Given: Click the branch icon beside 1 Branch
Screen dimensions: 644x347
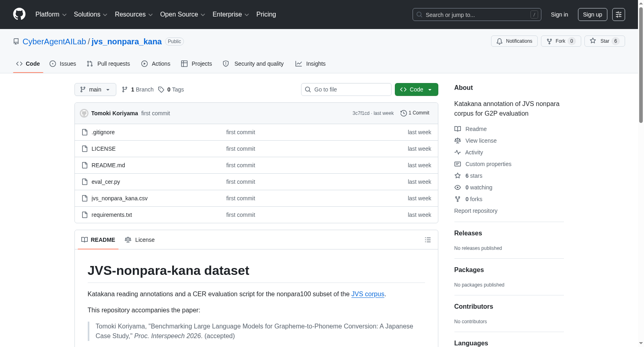Looking at the screenshot, I should pos(125,89).
